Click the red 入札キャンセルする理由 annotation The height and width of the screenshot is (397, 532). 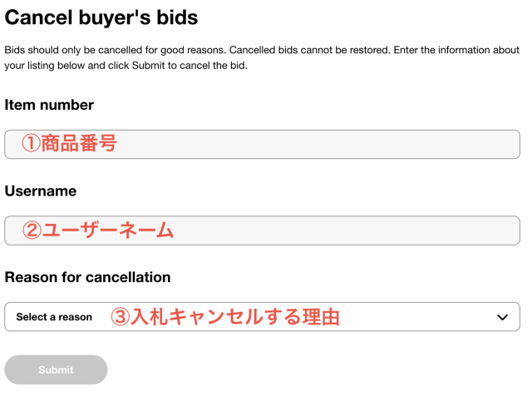coord(235,317)
